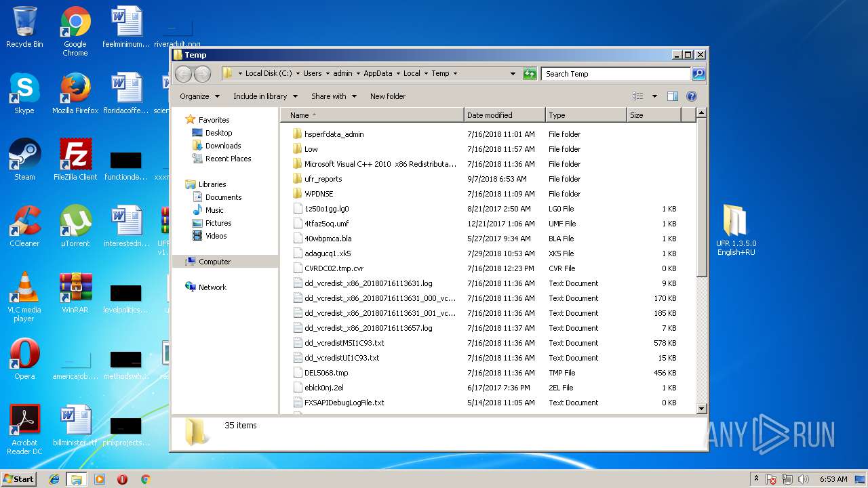Open Share with dropdown

[334, 96]
